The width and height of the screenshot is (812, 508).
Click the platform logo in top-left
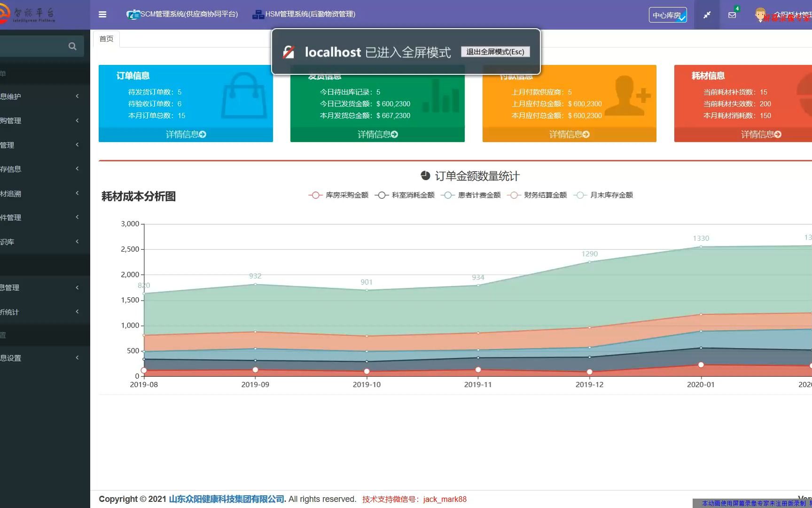click(x=27, y=14)
